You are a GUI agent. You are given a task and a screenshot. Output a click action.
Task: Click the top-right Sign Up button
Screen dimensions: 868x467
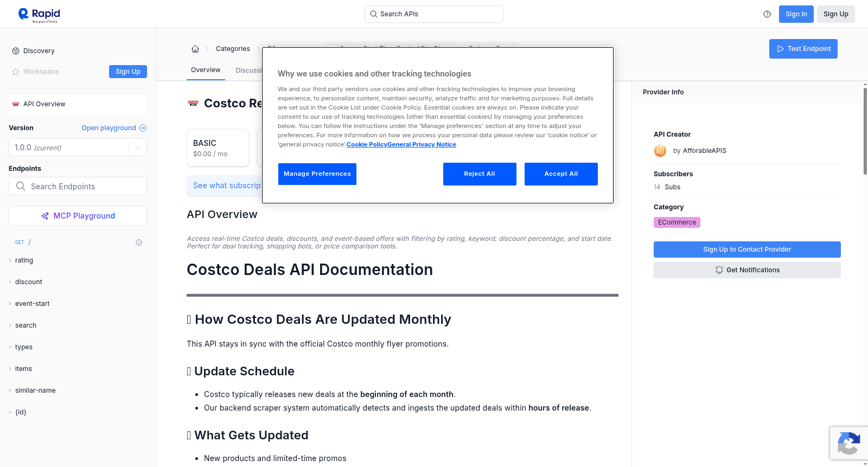pos(835,14)
